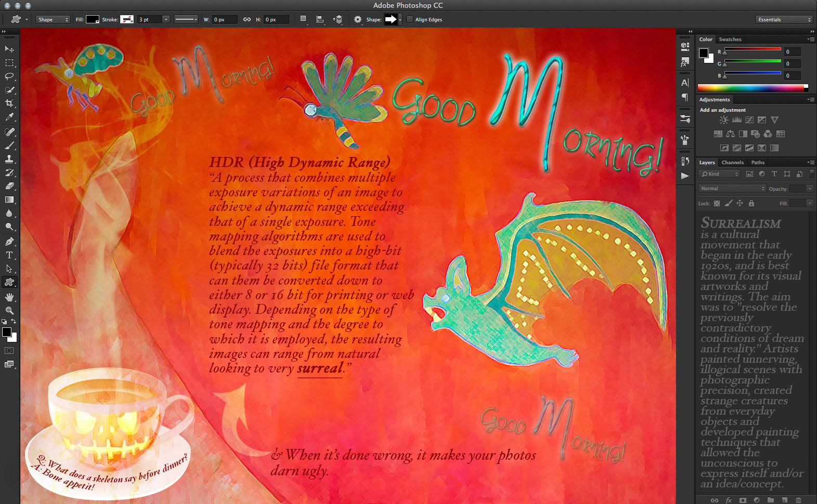Select the Move tool
Image resolution: width=817 pixels, height=504 pixels.
9,49
